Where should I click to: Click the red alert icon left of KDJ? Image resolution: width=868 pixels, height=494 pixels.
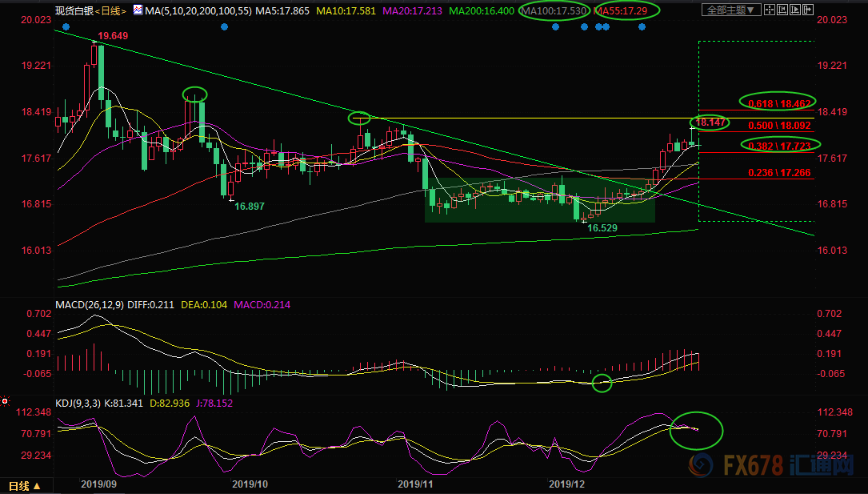coord(6,400)
